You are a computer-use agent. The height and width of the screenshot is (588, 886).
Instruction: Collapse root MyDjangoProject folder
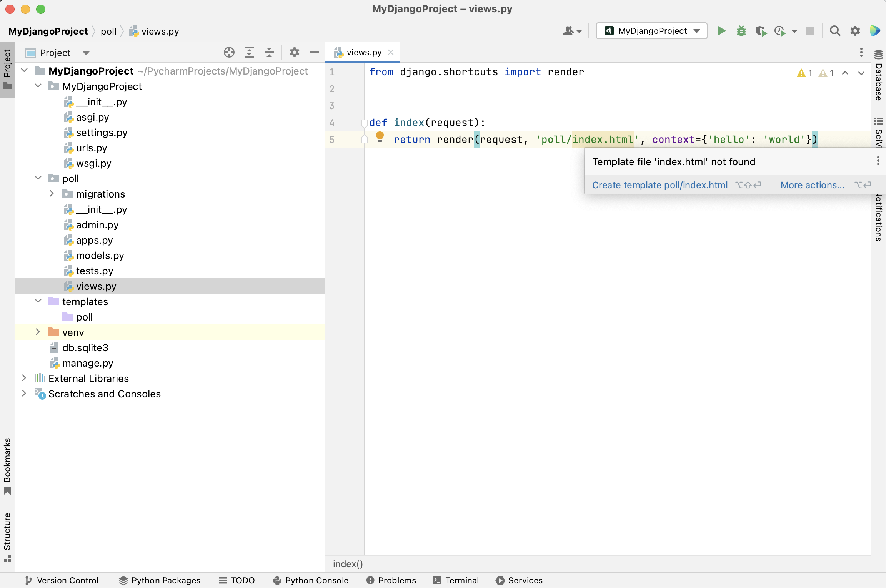[24, 70]
